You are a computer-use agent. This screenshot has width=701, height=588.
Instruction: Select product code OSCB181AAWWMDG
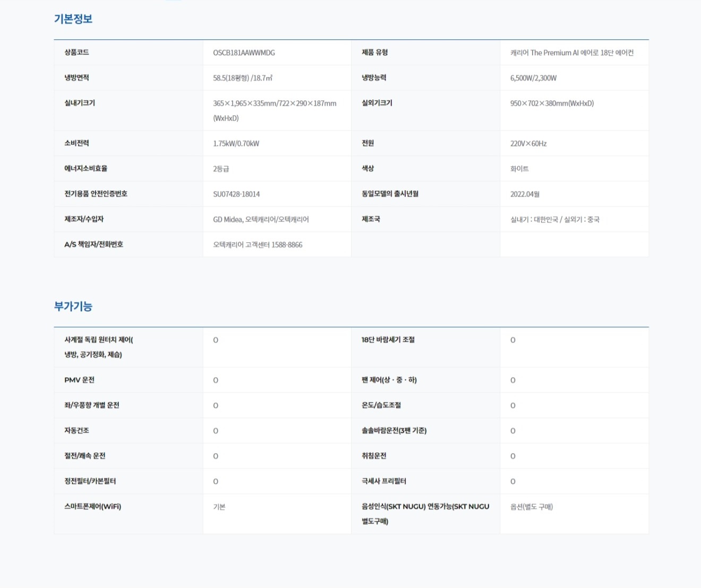tap(244, 53)
